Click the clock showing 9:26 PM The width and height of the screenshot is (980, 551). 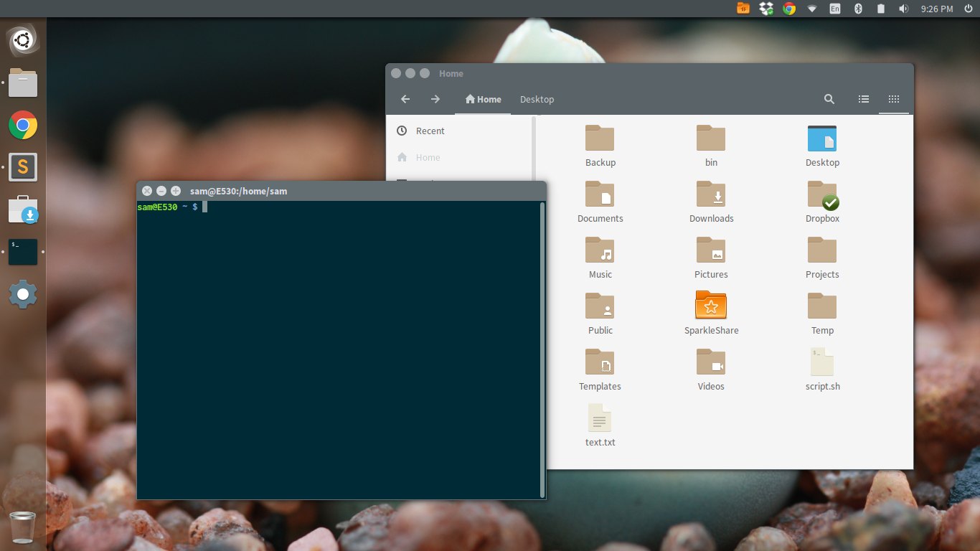(936, 9)
